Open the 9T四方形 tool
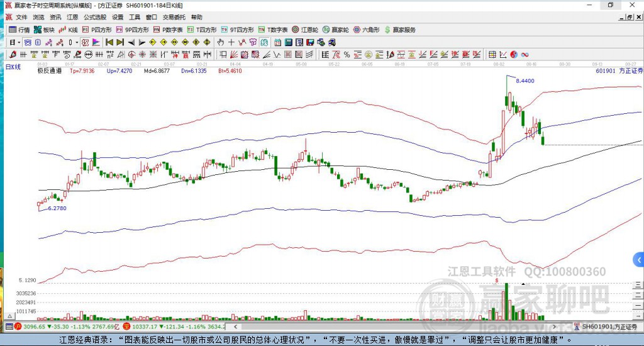644x346 pixels. coord(237,30)
